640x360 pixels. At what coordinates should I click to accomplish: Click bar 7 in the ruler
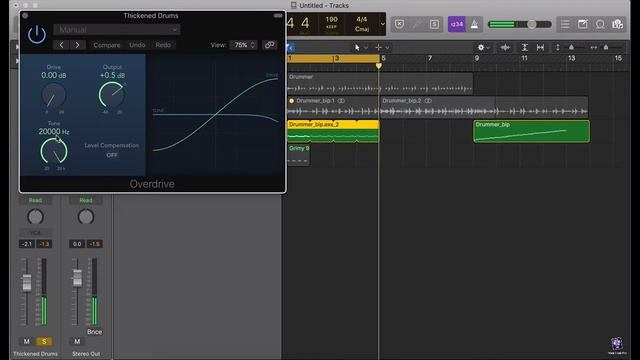pos(430,58)
